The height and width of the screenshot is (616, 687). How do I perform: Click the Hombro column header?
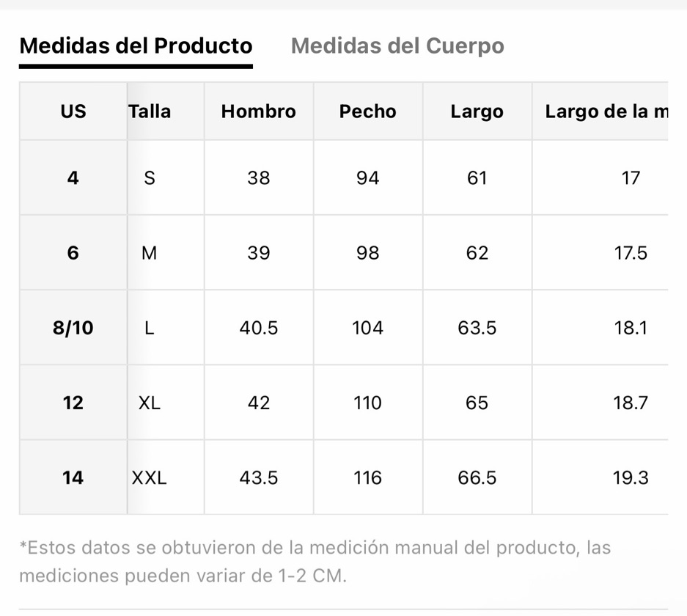(259, 111)
